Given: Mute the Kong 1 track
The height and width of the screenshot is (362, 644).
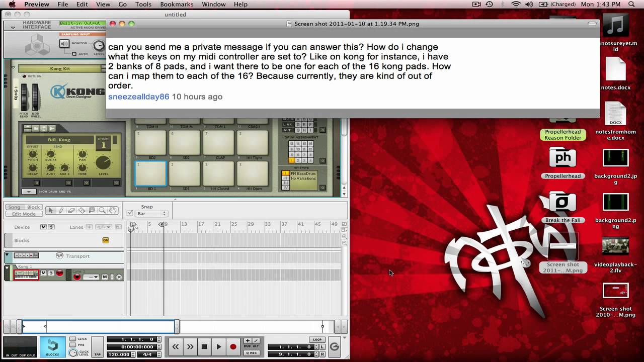Looking at the screenshot, I should click(x=43, y=273).
